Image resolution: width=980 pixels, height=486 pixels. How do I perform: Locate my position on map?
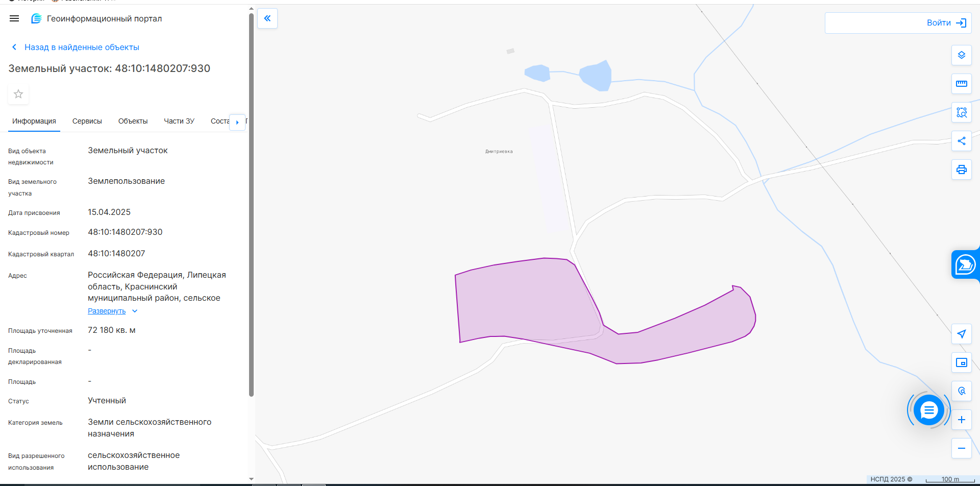[961, 334]
